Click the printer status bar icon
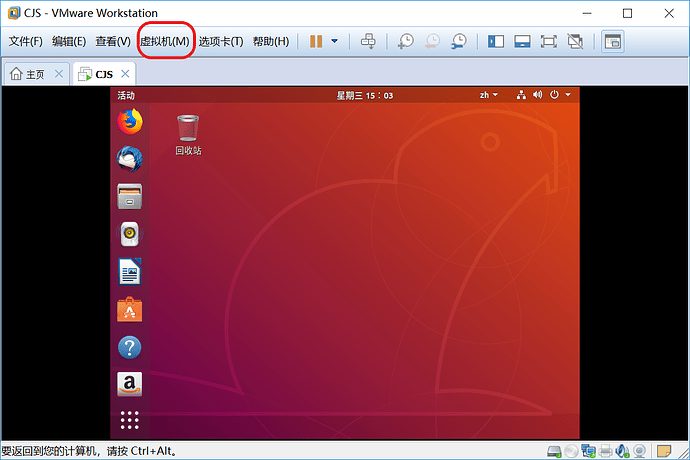 click(606, 451)
